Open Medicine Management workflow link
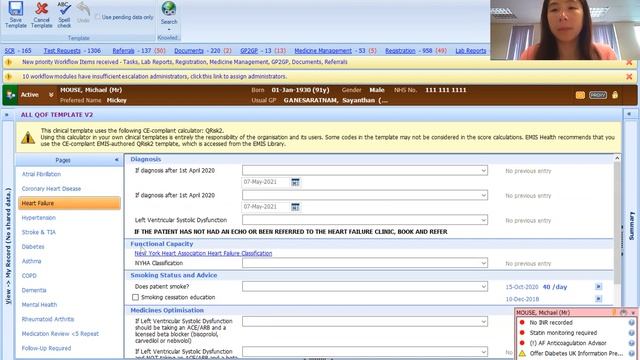This screenshot has width=640, height=360. pyautogui.click(x=323, y=51)
